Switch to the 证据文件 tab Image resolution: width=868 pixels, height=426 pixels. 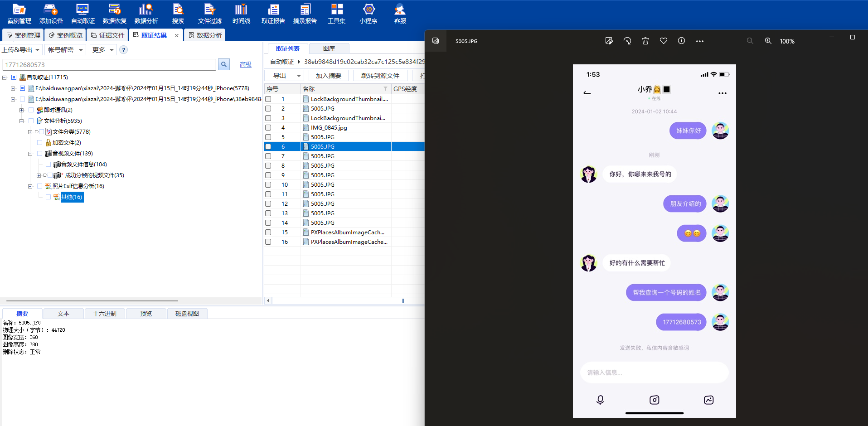(x=107, y=35)
